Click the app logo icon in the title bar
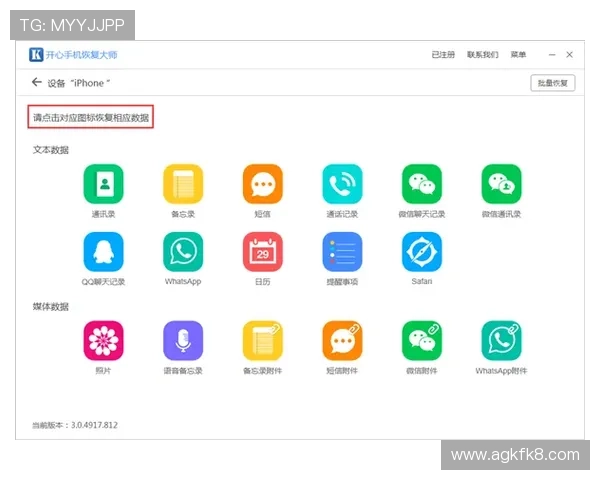 (x=36, y=54)
